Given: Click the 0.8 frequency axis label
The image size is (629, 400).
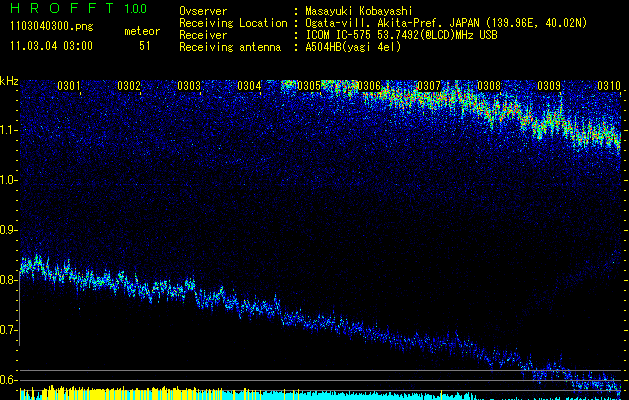Looking at the screenshot, I should (x=10, y=280).
